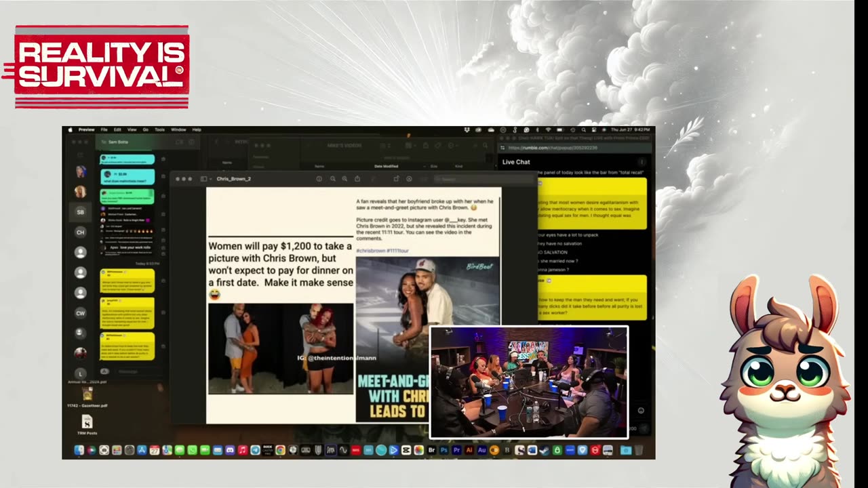Click the Wi-Fi icon in the menu bar
This screenshot has width=868, height=488.
548,129
